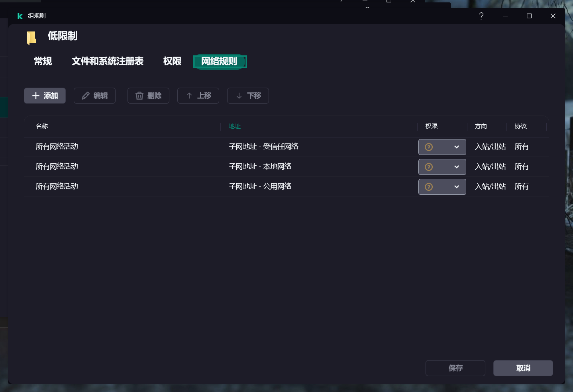Screen dimensions: 573x392
Task: Click the Kaspersky logo in the title bar
Action: point(20,16)
